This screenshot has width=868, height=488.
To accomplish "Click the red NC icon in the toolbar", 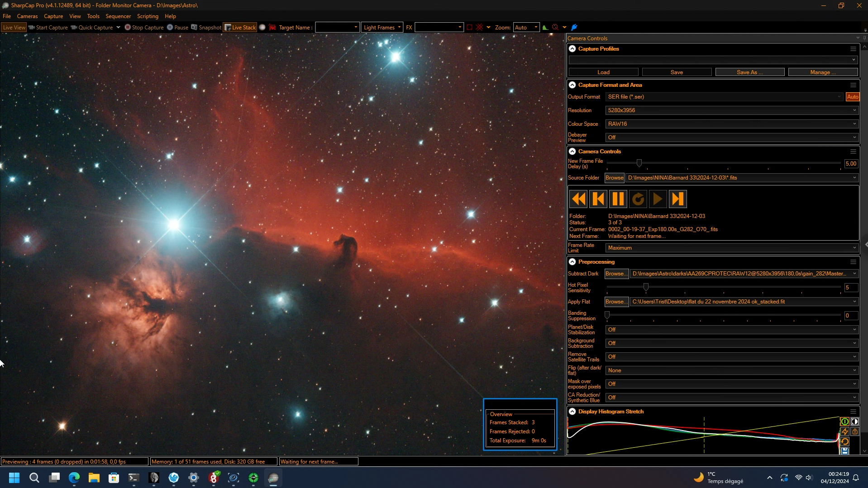I will (x=272, y=28).
